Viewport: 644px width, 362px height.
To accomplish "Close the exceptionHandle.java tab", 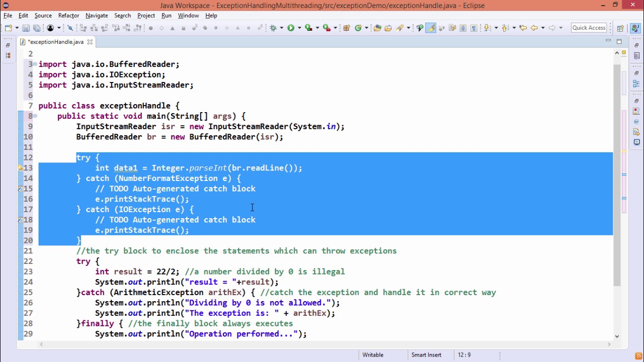I will pos(90,42).
